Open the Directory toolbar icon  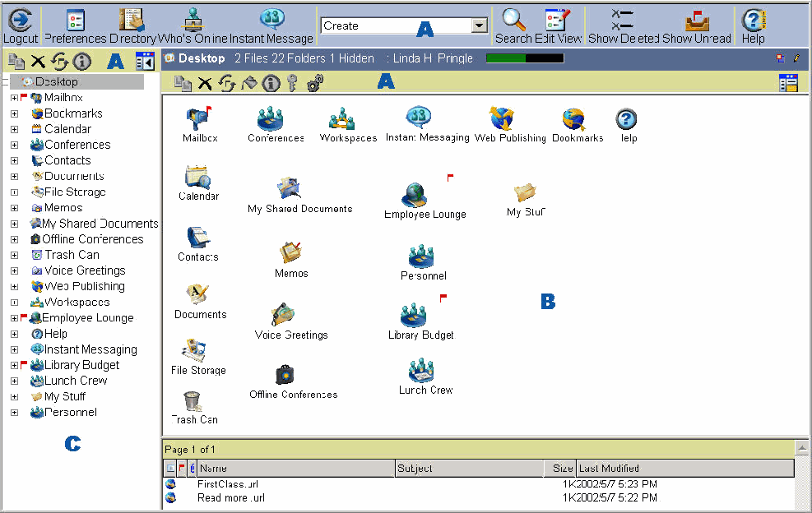click(x=132, y=20)
